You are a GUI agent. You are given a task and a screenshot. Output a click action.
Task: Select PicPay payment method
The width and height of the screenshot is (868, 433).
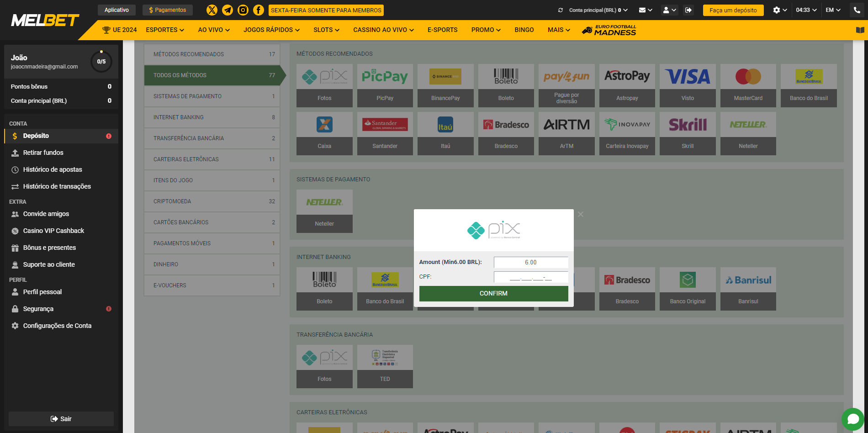point(385,85)
